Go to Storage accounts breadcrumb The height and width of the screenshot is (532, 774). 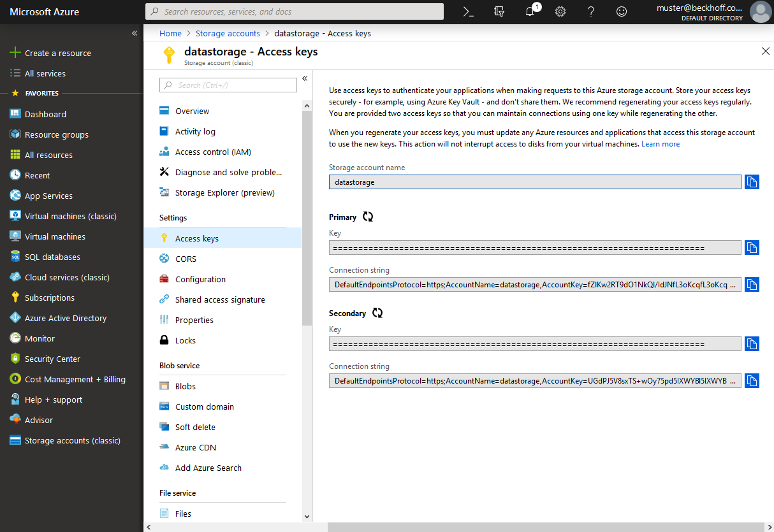click(228, 33)
